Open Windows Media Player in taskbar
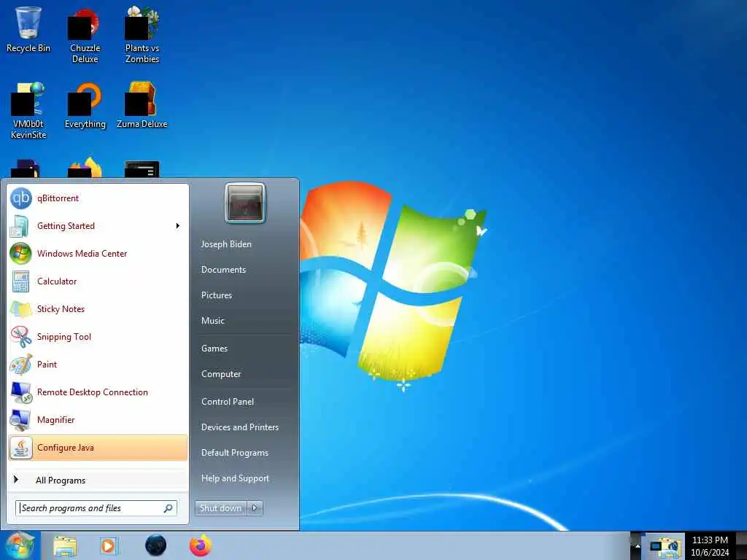This screenshot has height=560, width=747. (109, 545)
